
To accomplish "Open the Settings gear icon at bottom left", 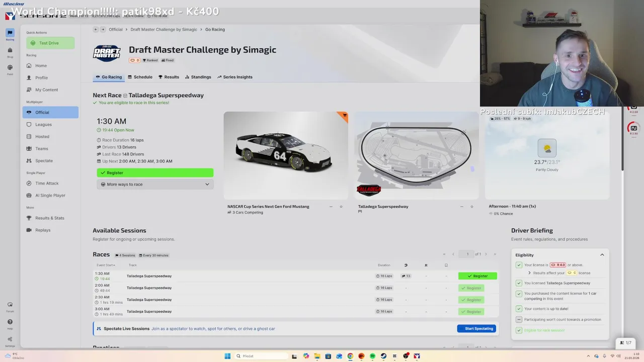I will 10,339.
